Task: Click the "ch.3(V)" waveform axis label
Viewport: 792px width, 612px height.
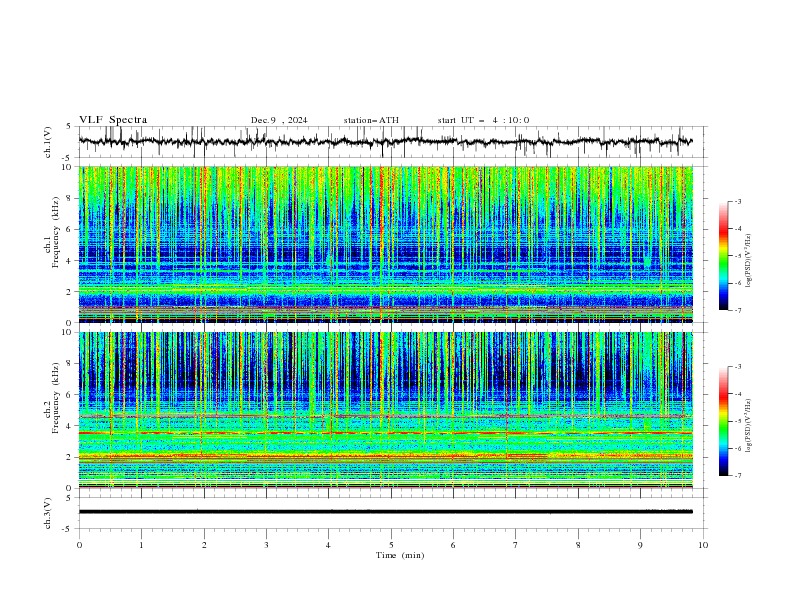Action: (x=48, y=513)
